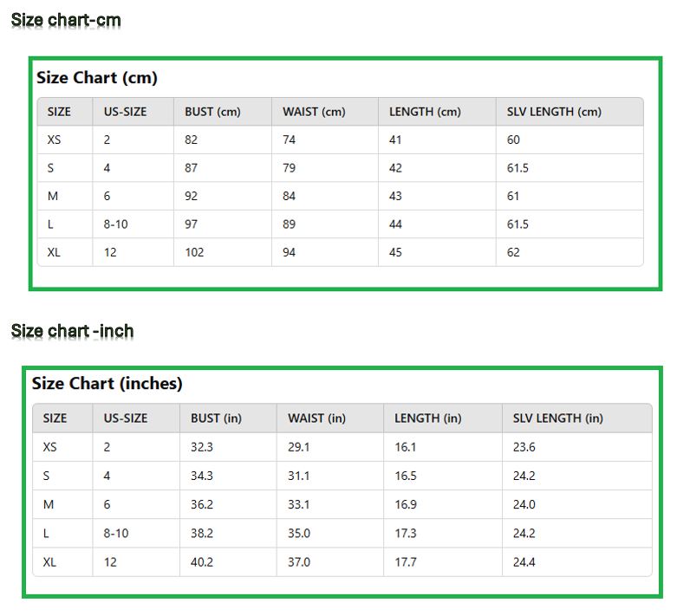This screenshot has width=677, height=616.
Task: Click the M waist value 84
Action: pos(290,197)
